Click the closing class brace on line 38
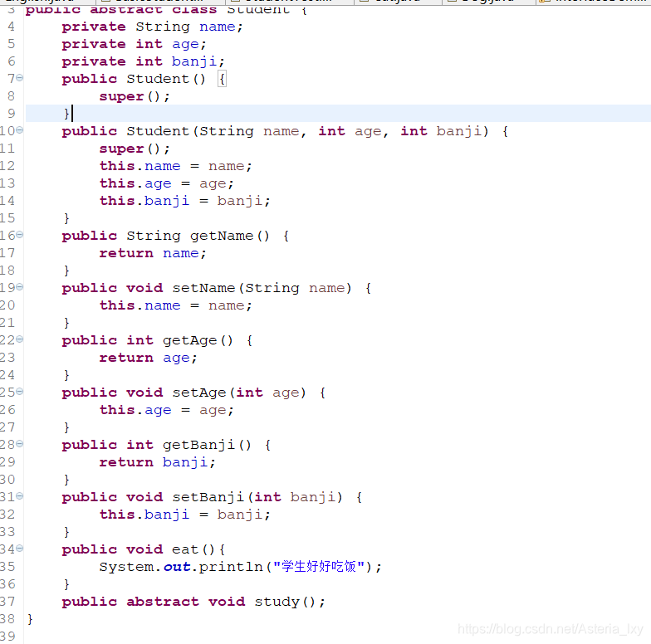 click(30, 619)
